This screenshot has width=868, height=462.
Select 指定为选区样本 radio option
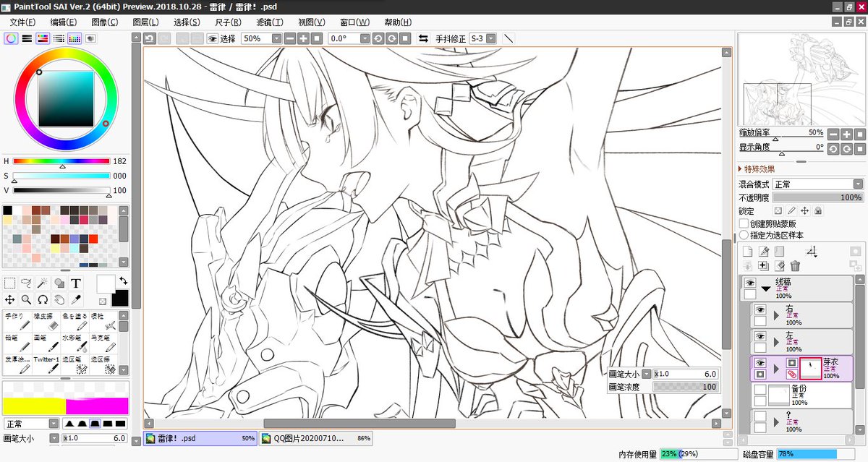[x=744, y=236]
